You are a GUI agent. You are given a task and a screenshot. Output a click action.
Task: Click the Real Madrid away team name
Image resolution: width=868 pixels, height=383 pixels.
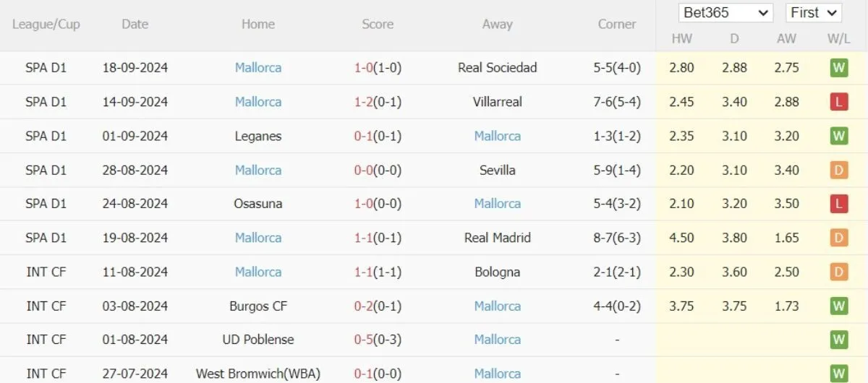[497, 238]
